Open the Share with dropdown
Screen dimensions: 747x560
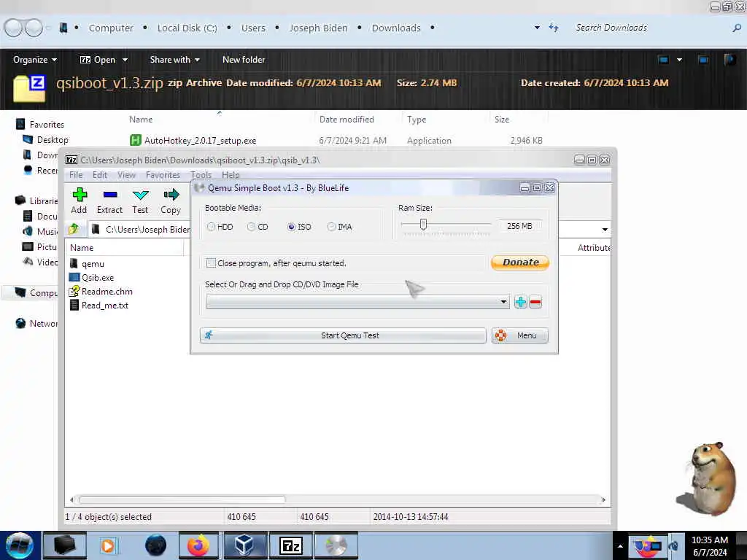[174, 60]
